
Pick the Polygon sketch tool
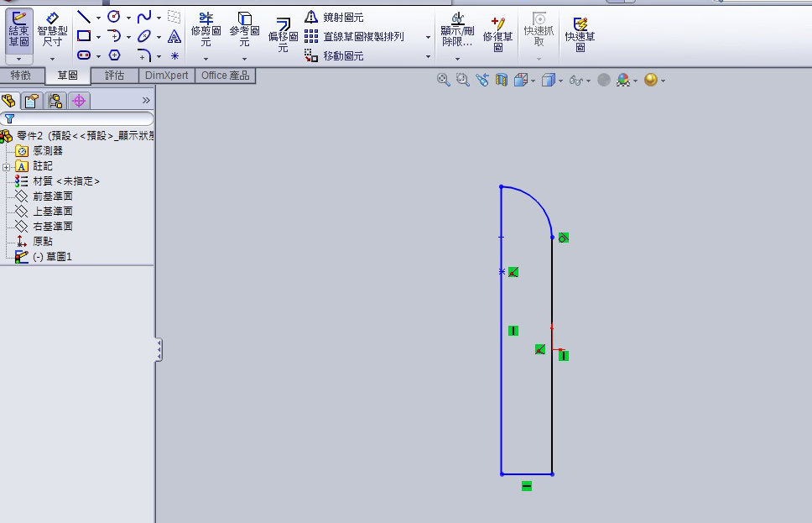(x=114, y=55)
